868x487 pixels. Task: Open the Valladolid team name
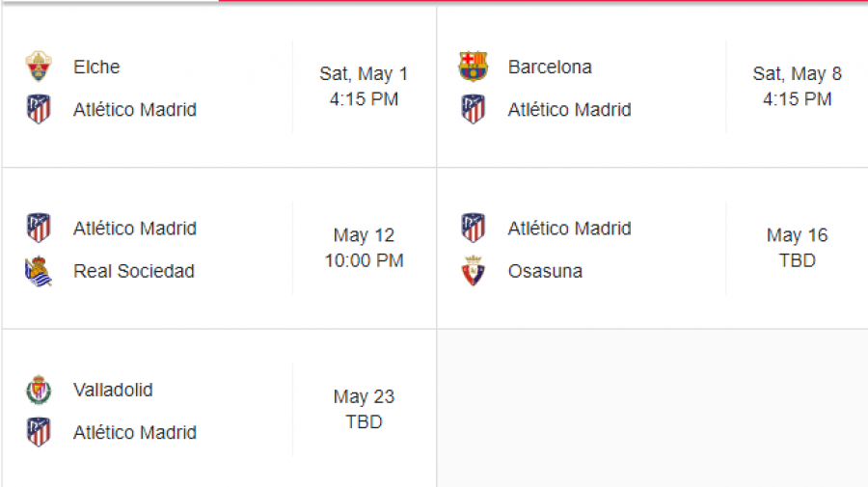point(113,391)
